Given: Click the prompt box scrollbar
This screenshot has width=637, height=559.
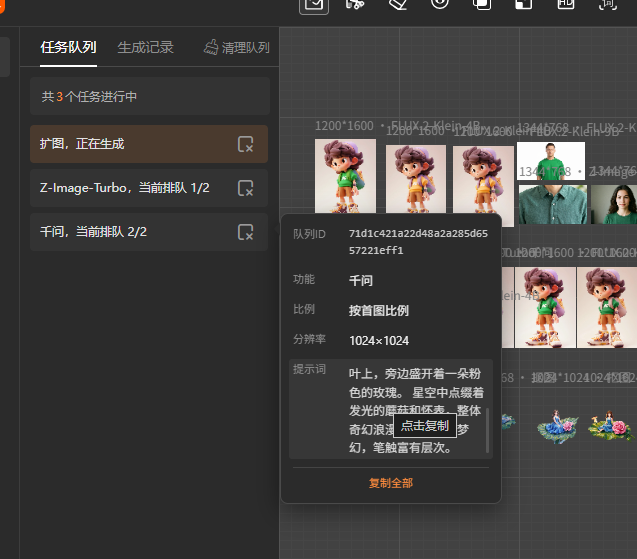Looking at the screenshot, I should pyautogui.click(x=488, y=430).
